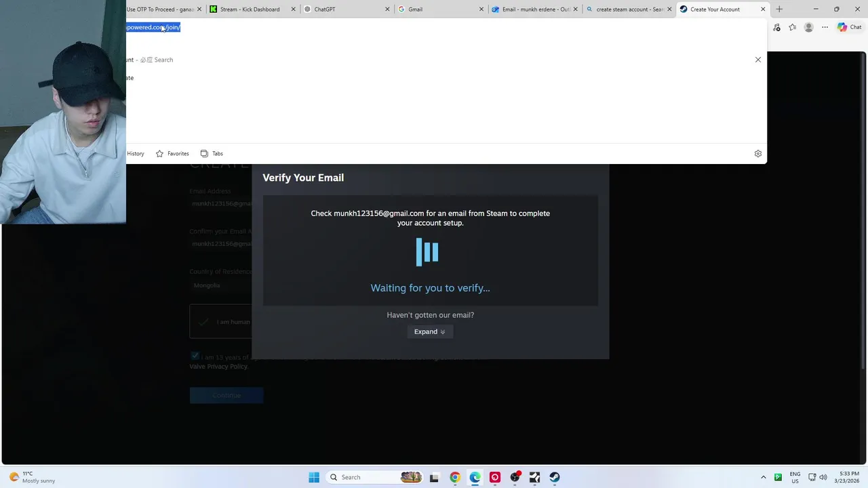This screenshot has width=868, height=488.
Task: Click the Waiting for you to verify text
Action: point(430,288)
